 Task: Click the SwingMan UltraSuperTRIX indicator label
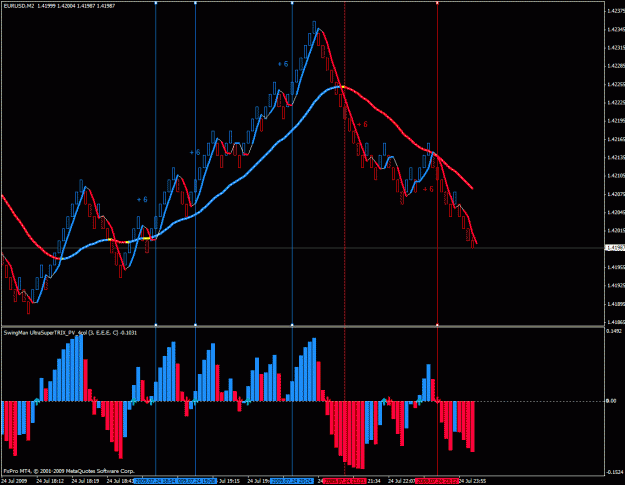[70, 332]
